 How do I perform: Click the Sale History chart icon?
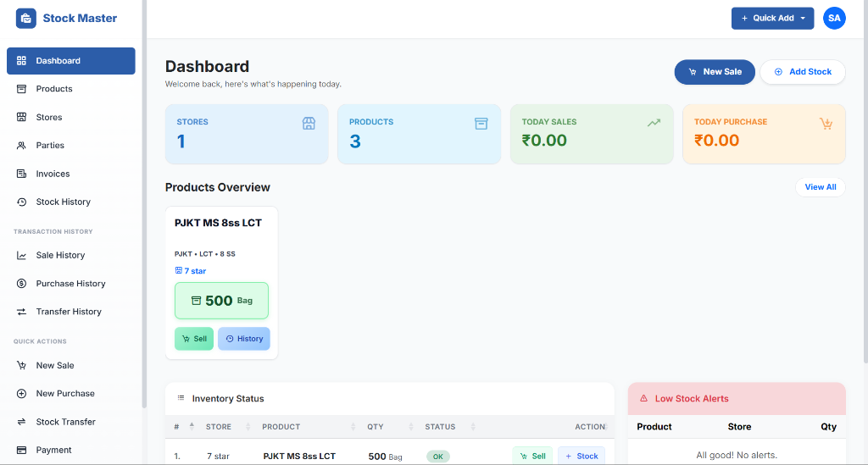click(x=21, y=256)
